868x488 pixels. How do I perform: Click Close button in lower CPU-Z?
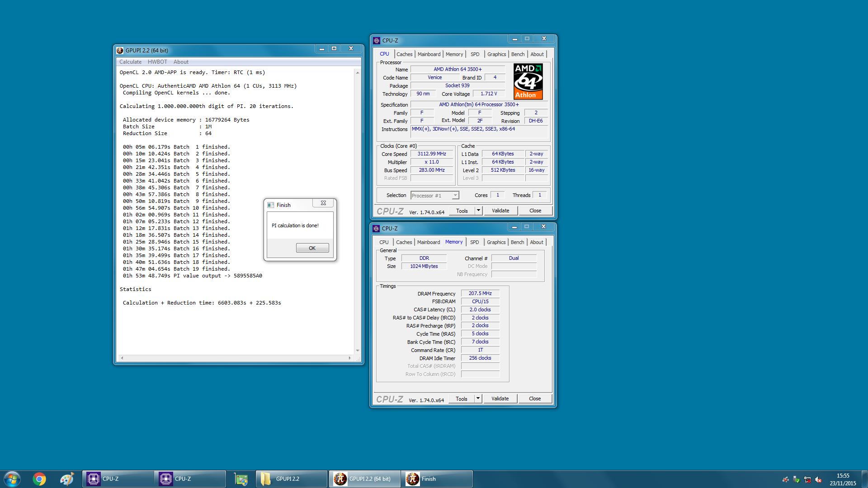[x=535, y=399]
